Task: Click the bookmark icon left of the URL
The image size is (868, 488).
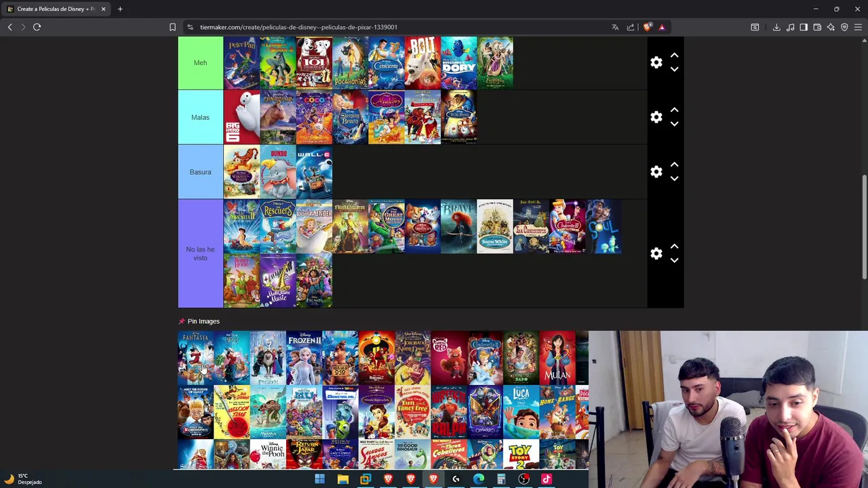Action: pyautogui.click(x=172, y=27)
